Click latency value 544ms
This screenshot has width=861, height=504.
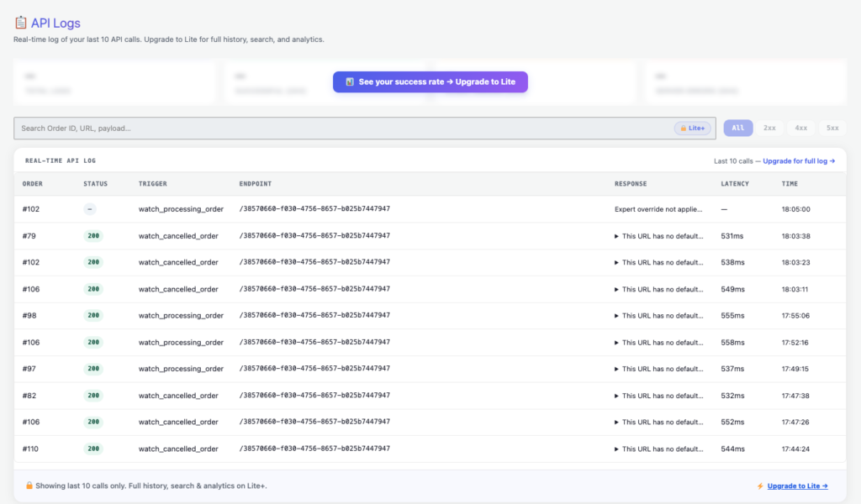point(732,449)
